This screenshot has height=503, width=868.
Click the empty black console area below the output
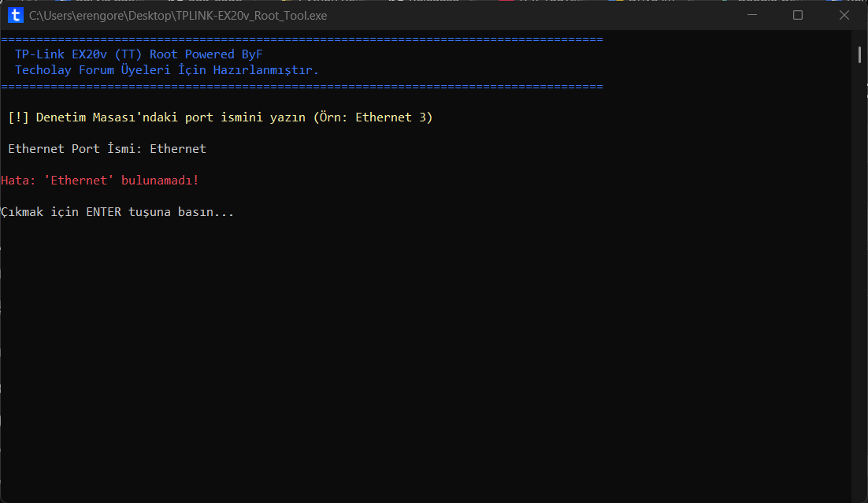coord(425,360)
